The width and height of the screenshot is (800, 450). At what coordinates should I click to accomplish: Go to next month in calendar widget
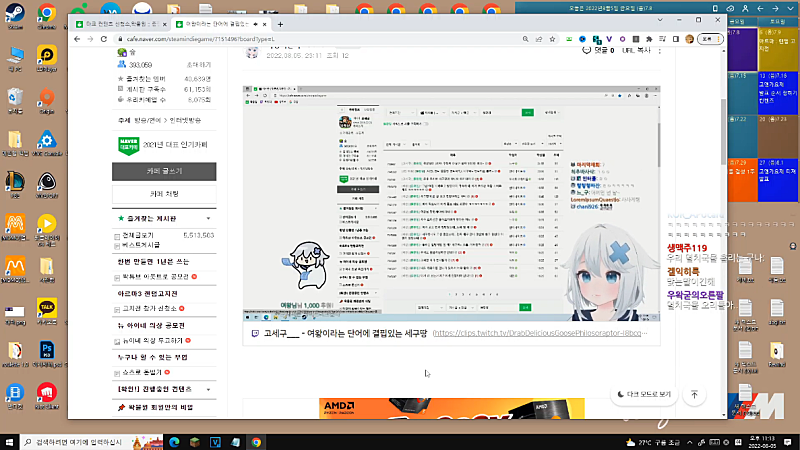coord(775,8)
